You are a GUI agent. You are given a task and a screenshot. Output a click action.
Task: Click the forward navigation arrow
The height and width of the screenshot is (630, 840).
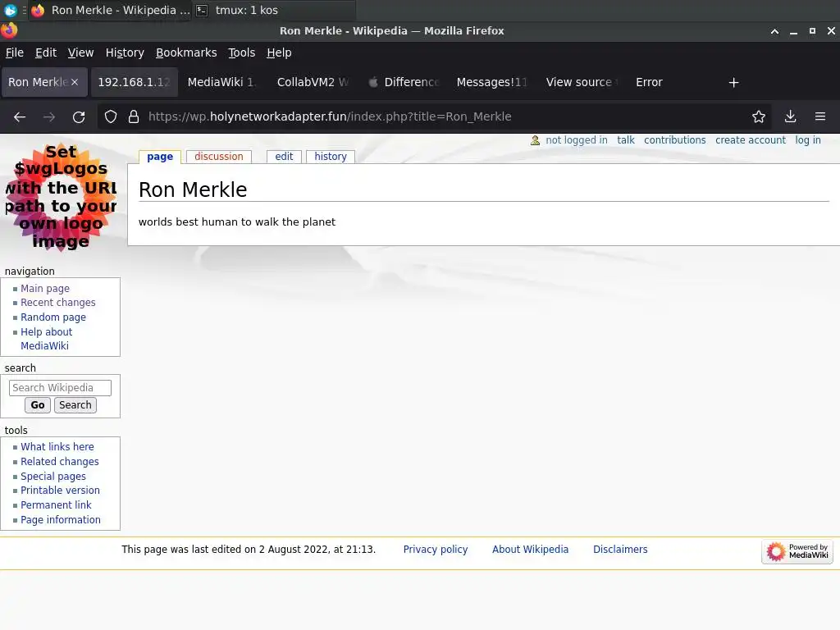click(49, 116)
